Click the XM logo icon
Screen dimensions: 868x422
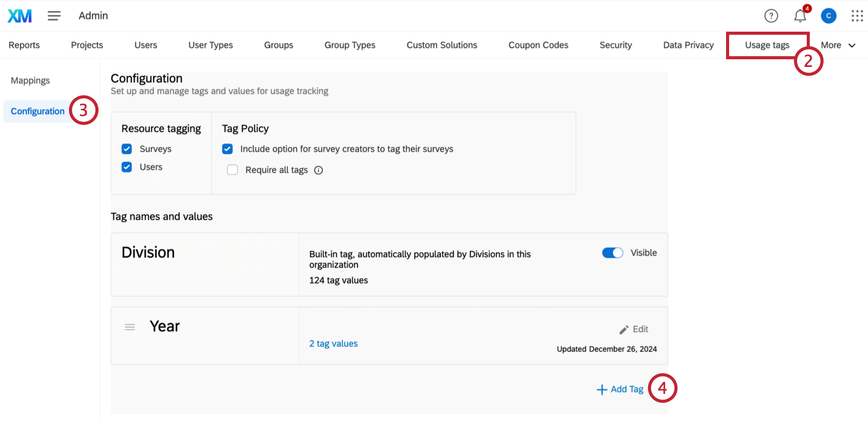point(19,16)
